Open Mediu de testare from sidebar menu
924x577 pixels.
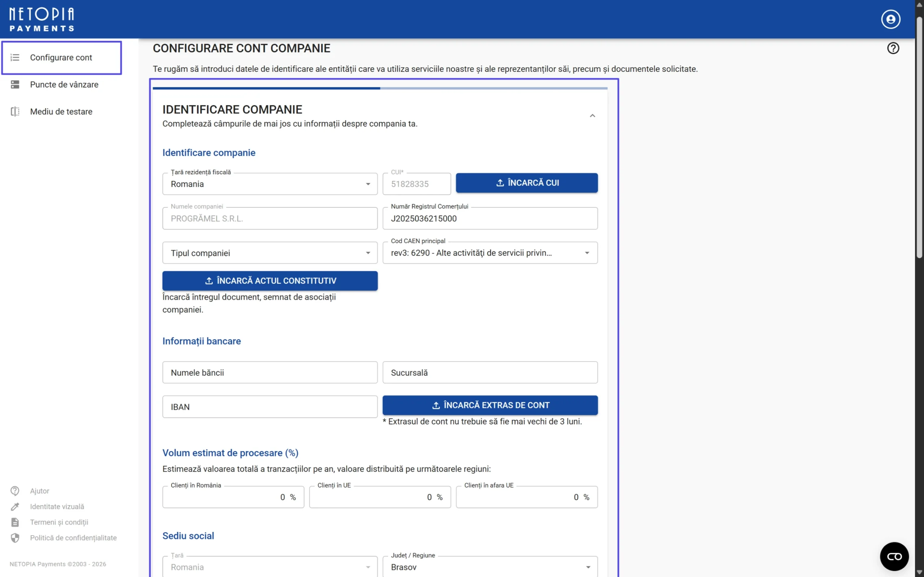pos(61,111)
